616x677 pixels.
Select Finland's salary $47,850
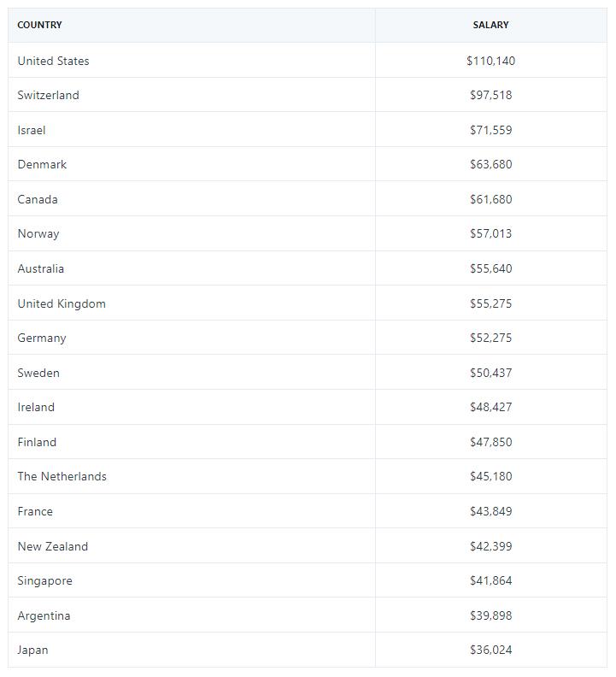click(490, 442)
